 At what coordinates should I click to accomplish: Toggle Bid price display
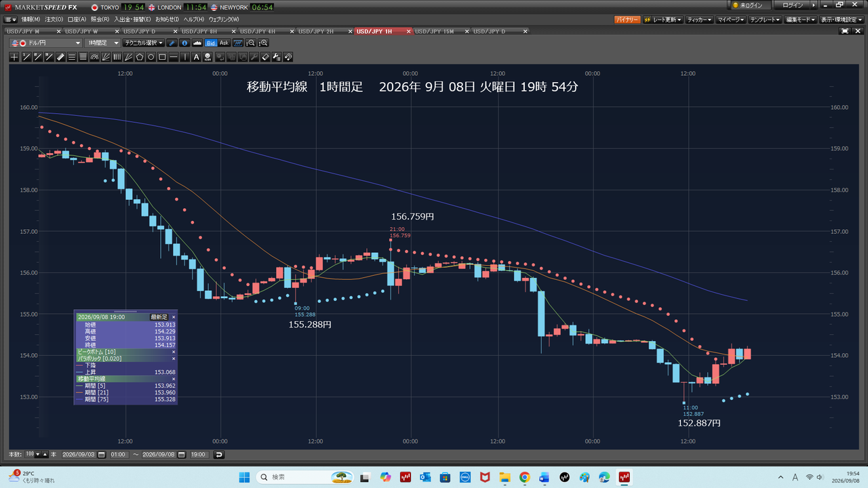point(211,43)
